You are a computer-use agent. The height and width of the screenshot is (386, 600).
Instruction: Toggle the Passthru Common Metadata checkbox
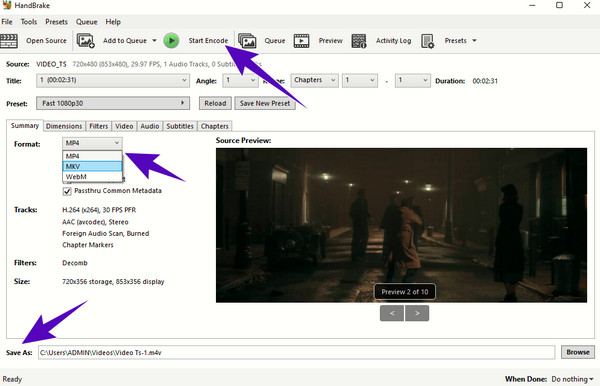coord(67,191)
